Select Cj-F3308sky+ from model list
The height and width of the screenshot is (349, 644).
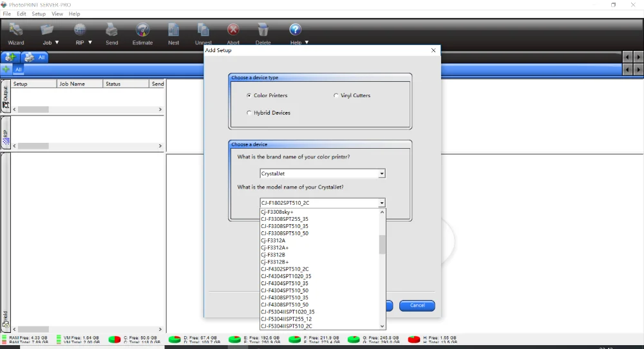coord(319,212)
